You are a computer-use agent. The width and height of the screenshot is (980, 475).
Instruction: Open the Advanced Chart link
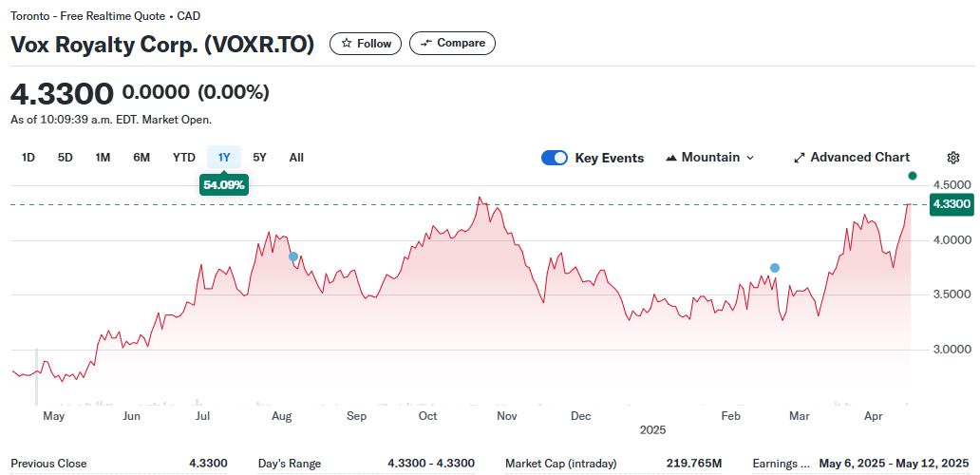coord(852,158)
